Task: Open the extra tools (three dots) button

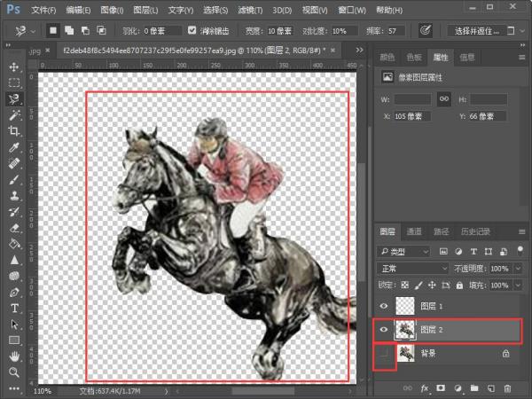Action: click(14, 388)
